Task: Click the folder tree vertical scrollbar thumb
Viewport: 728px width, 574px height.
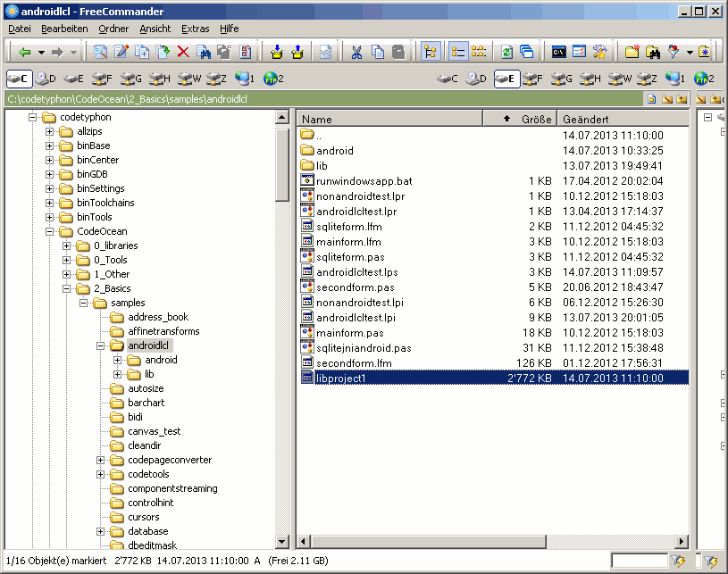Action: pos(282,163)
